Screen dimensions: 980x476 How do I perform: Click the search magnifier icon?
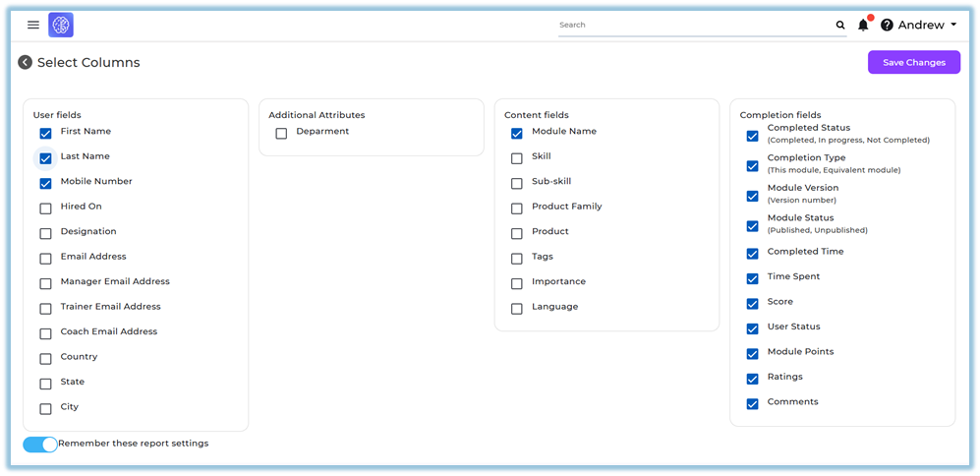point(840,26)
